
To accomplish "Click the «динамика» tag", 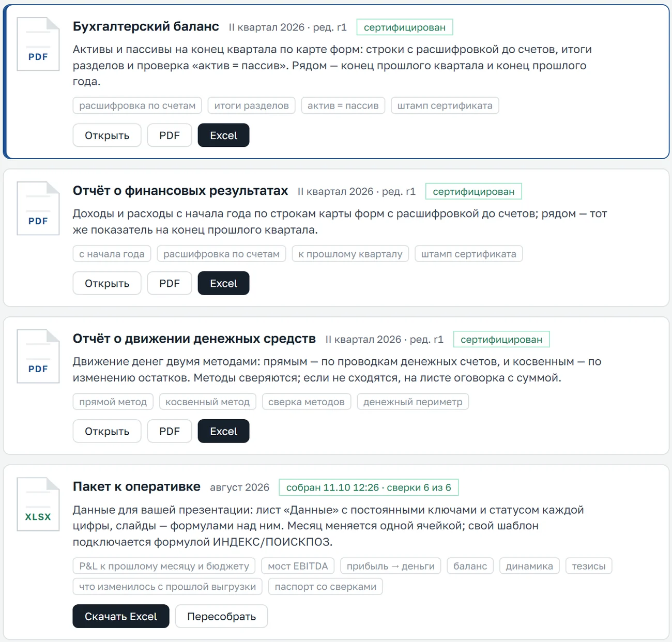I will [529, 566].
